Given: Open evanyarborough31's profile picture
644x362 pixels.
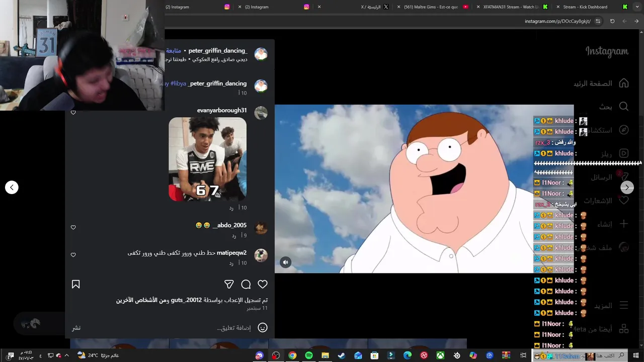Looking at the screenshot, I should click(261, 113).
